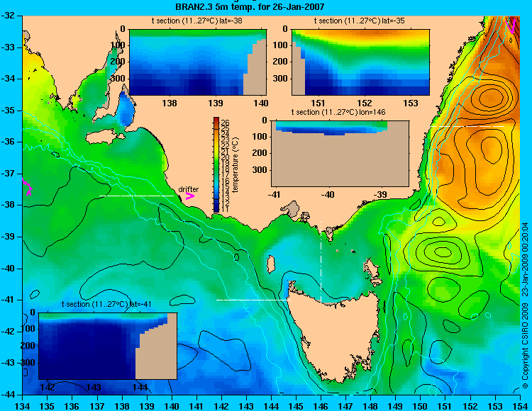Viewport: 532px width, 411px height.
Task: Select the 'drifter' label on the coast
Action: pyautogui.click(x=189, y=189)
